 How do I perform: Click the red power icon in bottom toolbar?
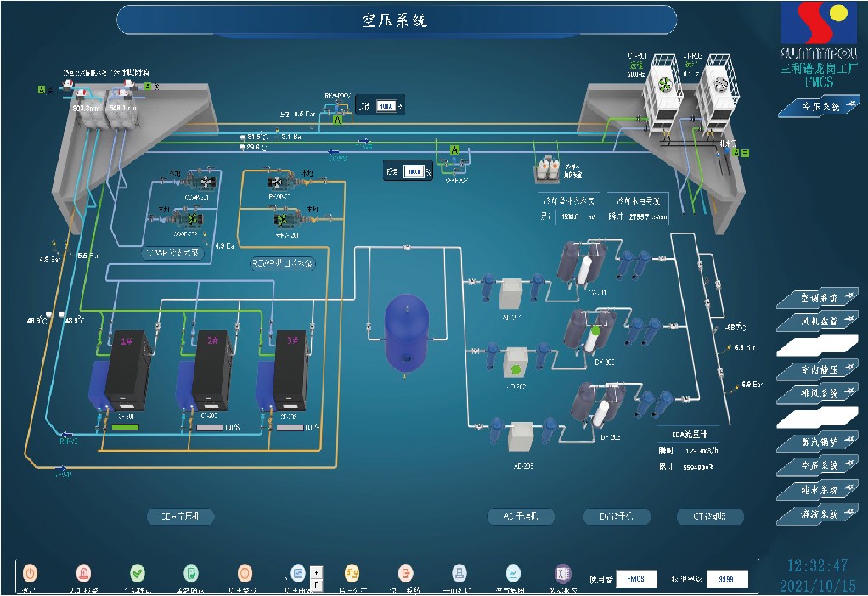(30, 573)
